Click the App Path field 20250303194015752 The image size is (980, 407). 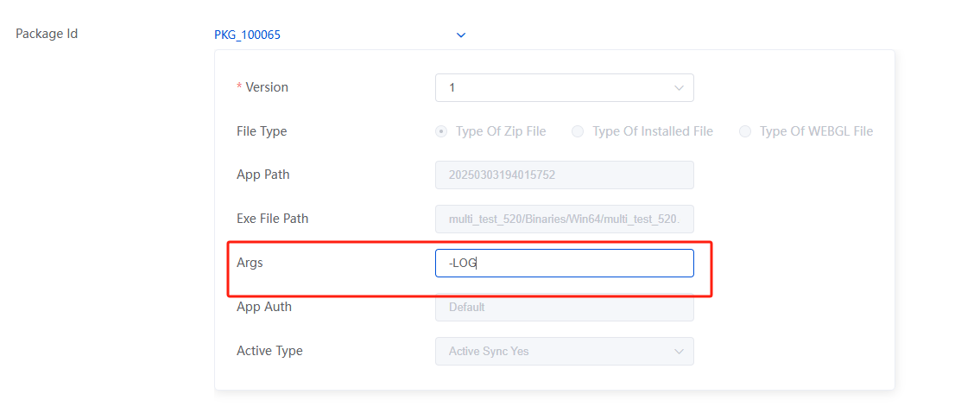(x=565, y=175)
